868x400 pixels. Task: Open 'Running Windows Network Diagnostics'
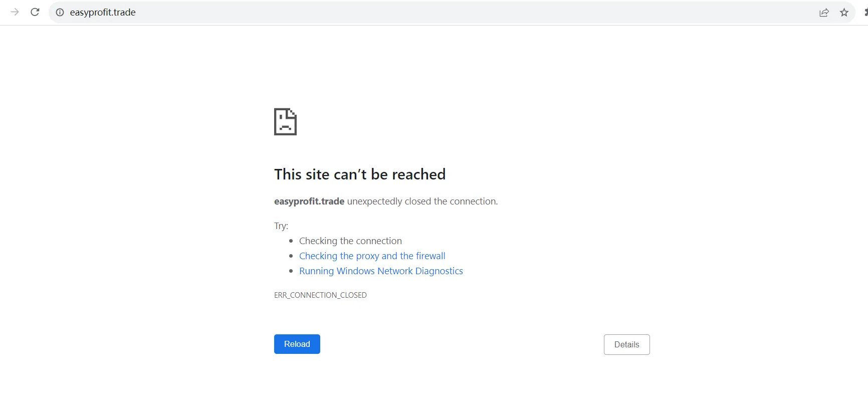point(381,271)
